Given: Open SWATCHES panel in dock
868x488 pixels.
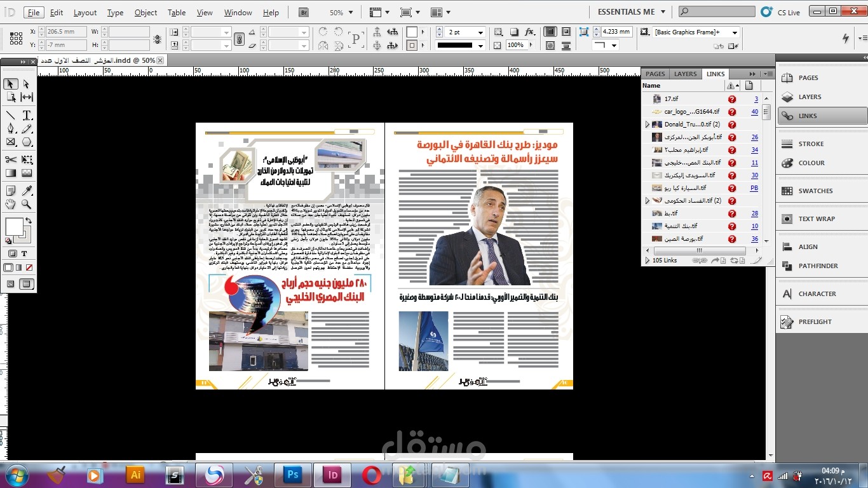Looking at the screenshot, I should point(822,191).
